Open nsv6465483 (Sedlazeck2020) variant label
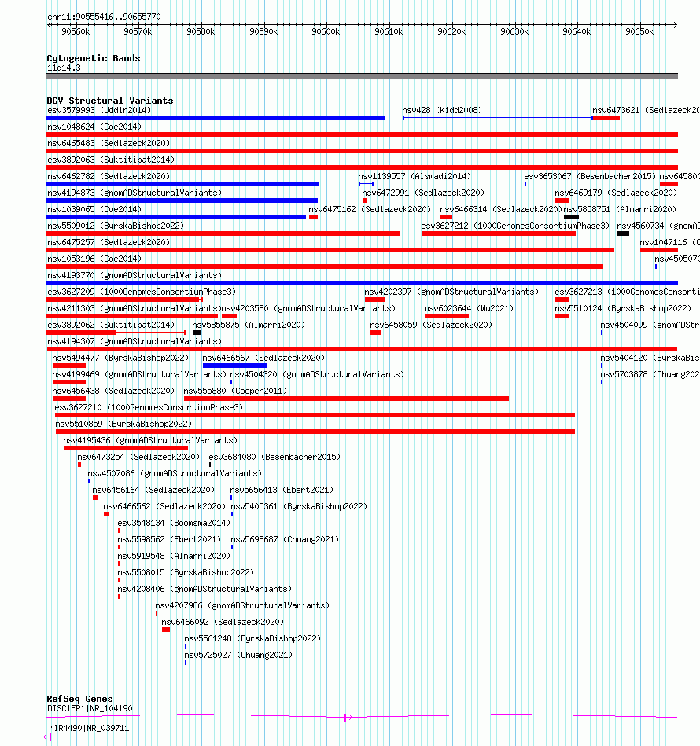Screen dimensions: 700x746 [109, 143]
